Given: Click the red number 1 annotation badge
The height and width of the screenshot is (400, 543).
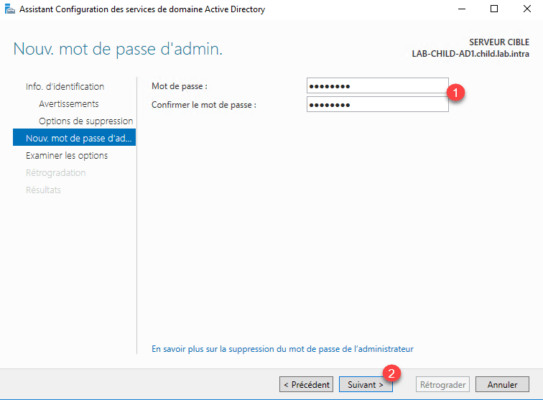Looking at the screenshot, I should tap(455, 93).
